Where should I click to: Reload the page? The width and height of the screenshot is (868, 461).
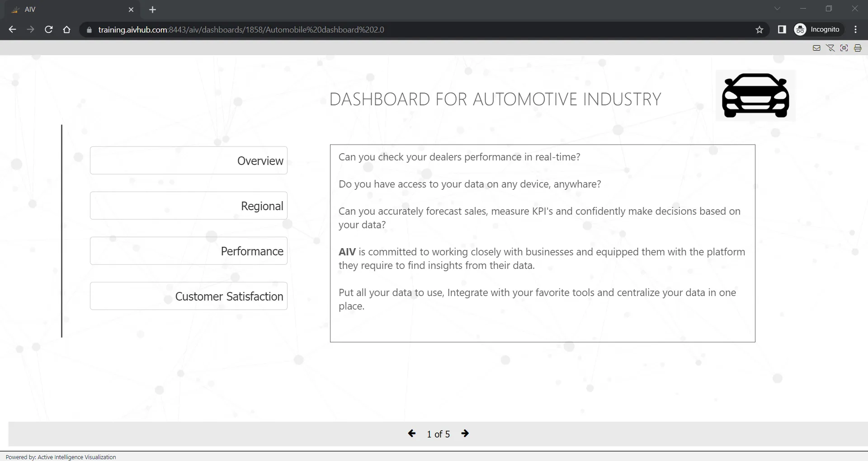49,29
